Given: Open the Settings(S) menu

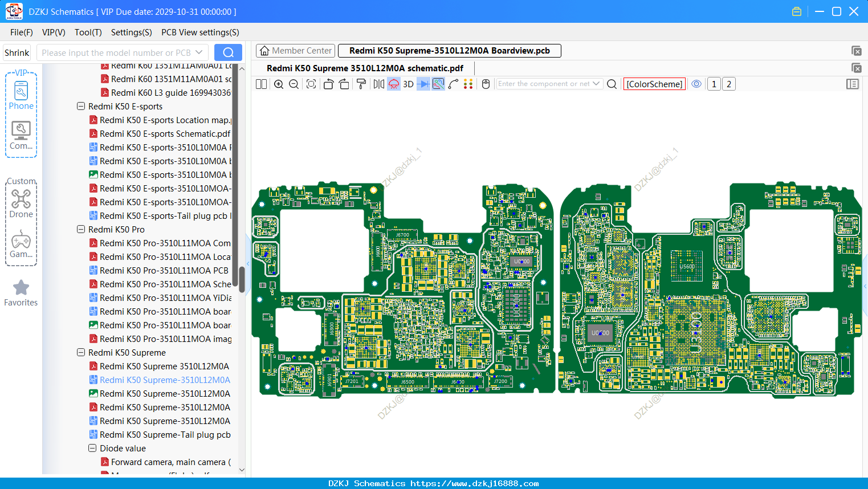Looking at the screenshot, I should coord(132,32).
